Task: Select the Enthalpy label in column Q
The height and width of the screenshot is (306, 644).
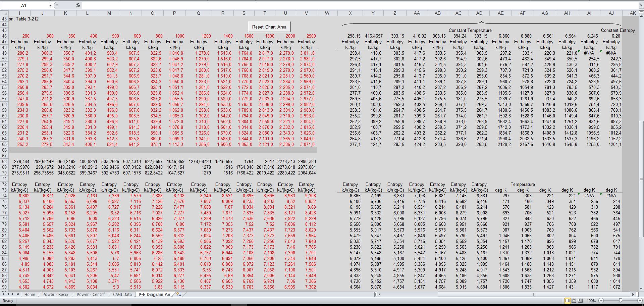Action: (199, 42)
